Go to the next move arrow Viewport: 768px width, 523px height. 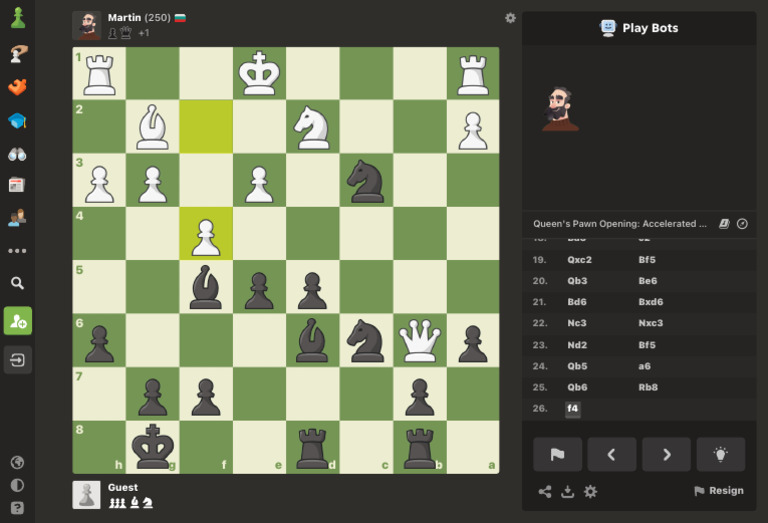[667, 454]
